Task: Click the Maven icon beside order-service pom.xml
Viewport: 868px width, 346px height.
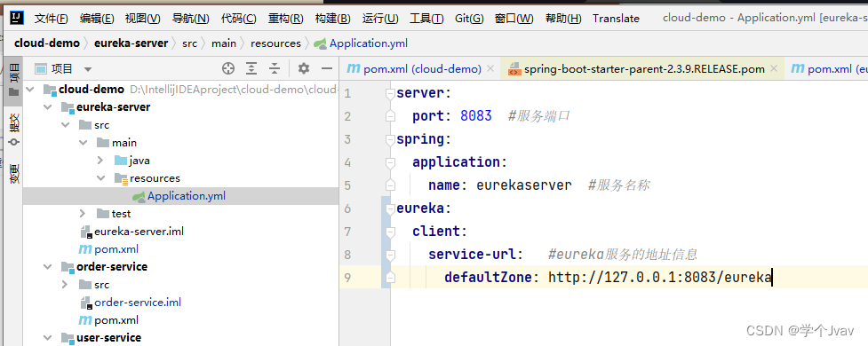Action: [x=85, y=320]
